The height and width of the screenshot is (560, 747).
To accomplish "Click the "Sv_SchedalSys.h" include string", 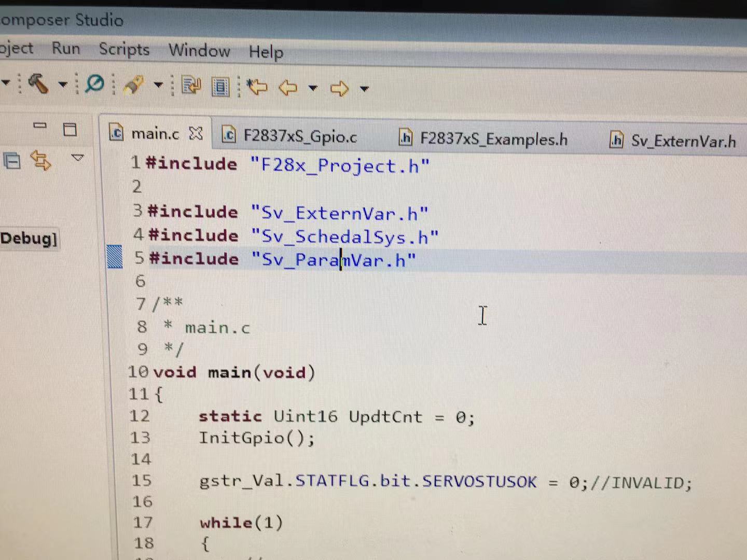I will tap(345, 237).
